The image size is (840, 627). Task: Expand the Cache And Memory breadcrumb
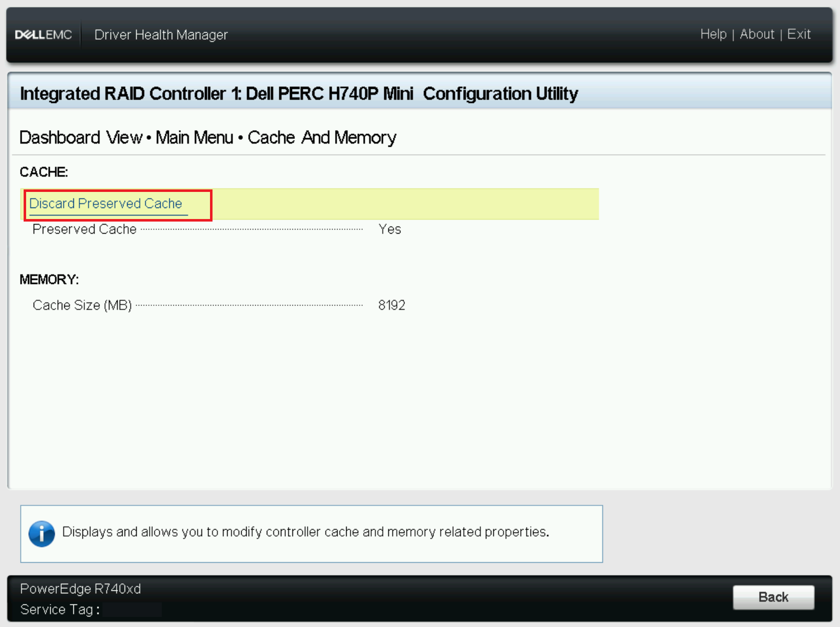[x=322, y=137]
